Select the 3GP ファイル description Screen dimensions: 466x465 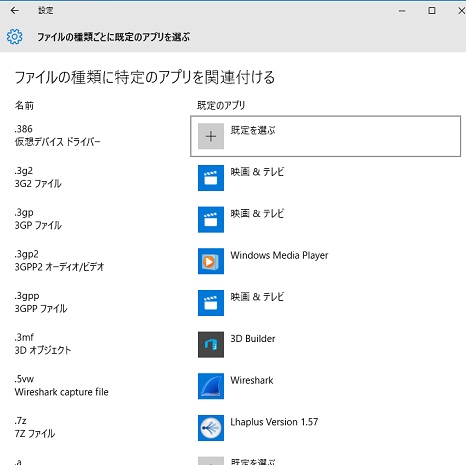pos(38,225)
